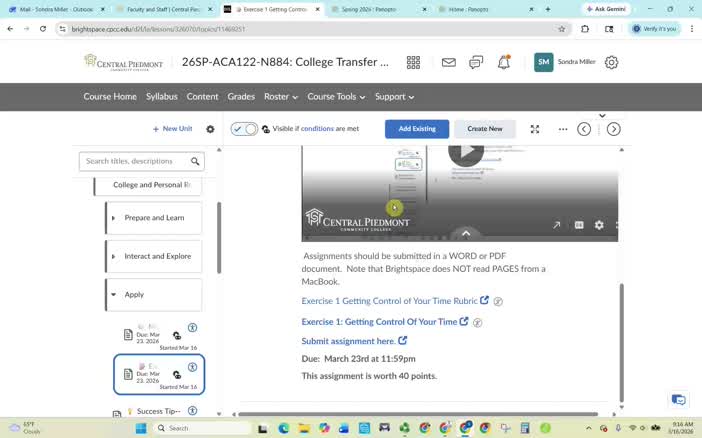Click the conditions link
This screenshot has height=438, width=702.
(317, 129)
